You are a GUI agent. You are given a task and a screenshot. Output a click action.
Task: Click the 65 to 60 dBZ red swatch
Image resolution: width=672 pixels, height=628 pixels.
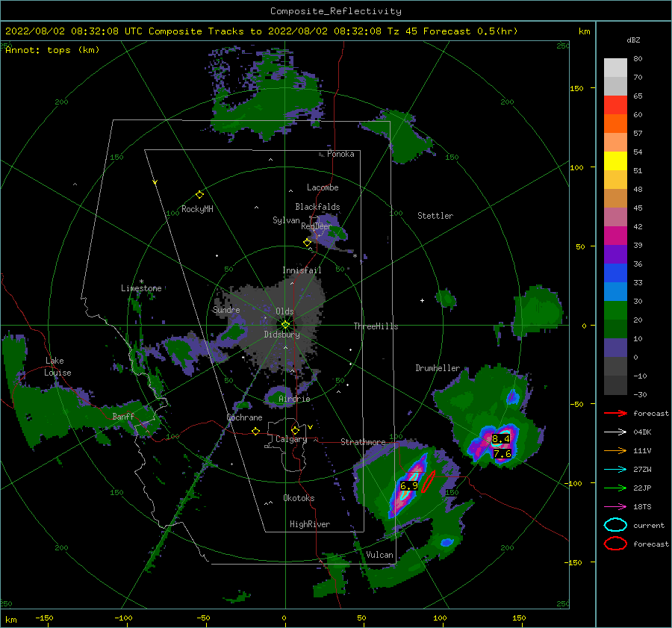615,105
